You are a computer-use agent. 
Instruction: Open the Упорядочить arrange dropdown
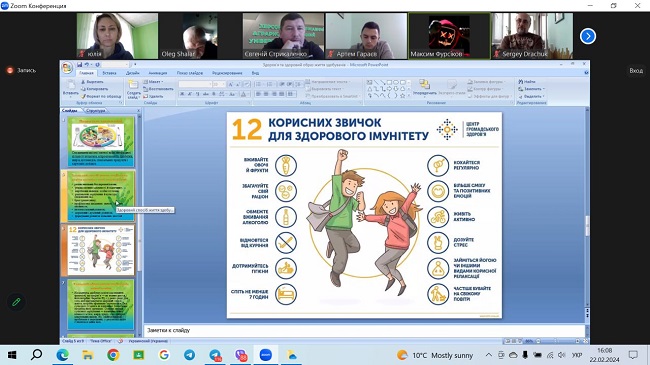(424, 88)
